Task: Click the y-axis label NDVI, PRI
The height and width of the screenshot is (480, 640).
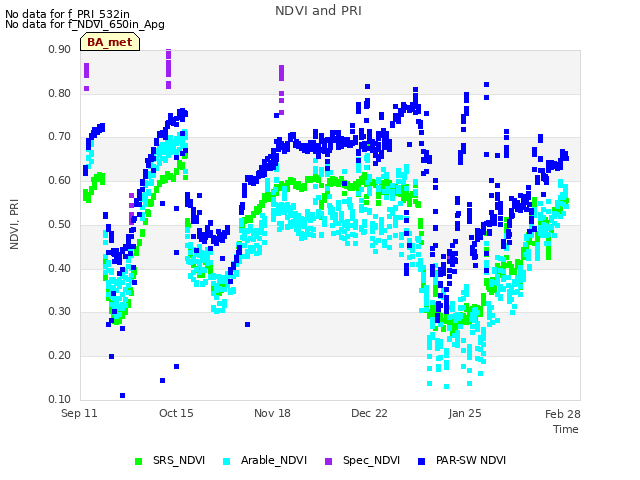Action: (14, 224)
